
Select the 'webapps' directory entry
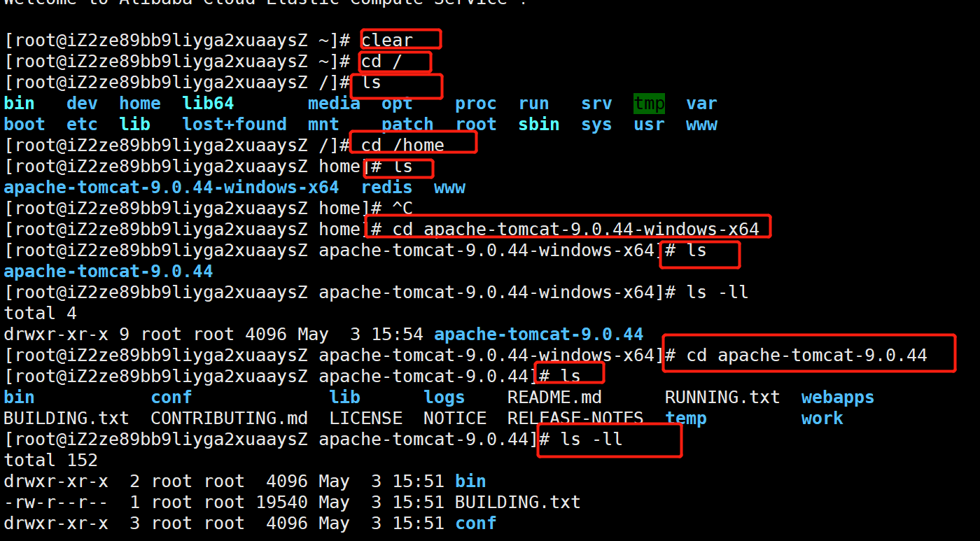838,398
